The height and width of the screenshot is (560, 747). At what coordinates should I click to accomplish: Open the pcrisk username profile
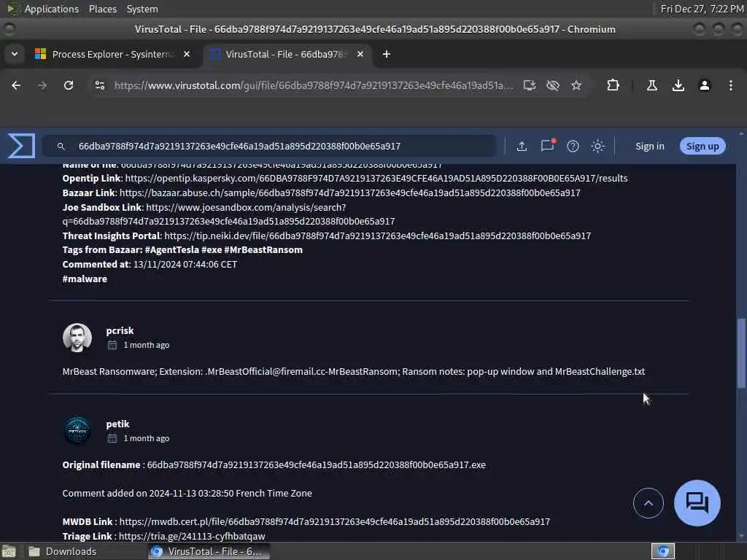pyautogui.click(x=120, y=330)
